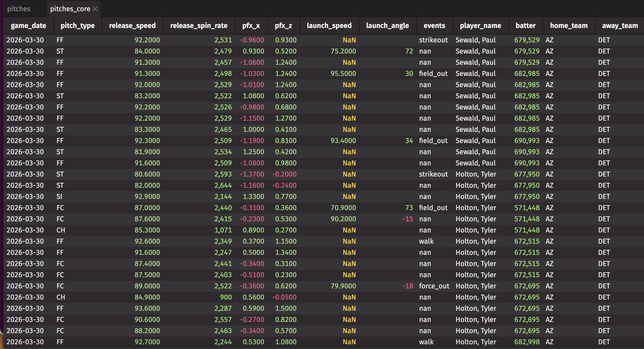Viewport: 644px width, 349px height.
Task: Click the launch_angle column header
Action: pyautogui.click(x=387, y=26)
